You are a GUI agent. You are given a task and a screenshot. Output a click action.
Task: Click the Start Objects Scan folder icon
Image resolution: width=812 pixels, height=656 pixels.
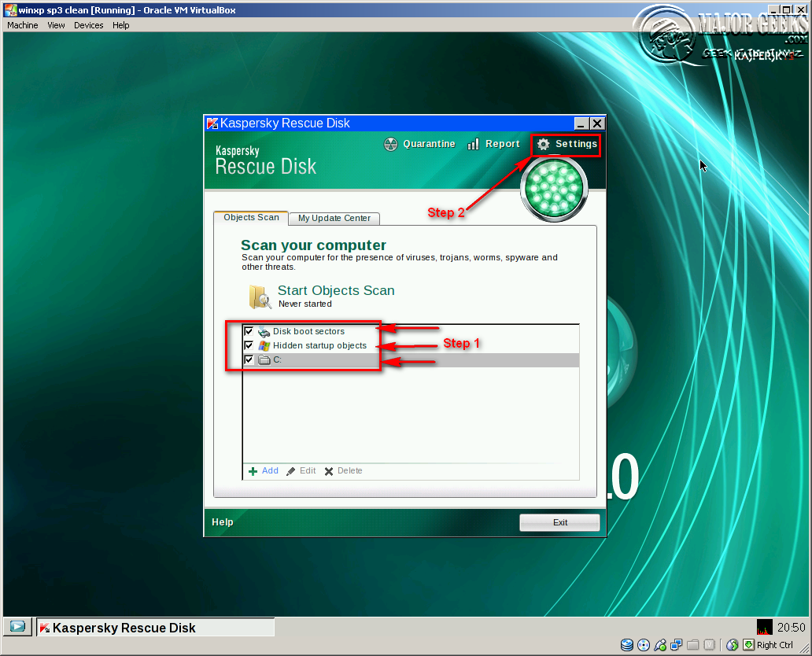[259, 297]
